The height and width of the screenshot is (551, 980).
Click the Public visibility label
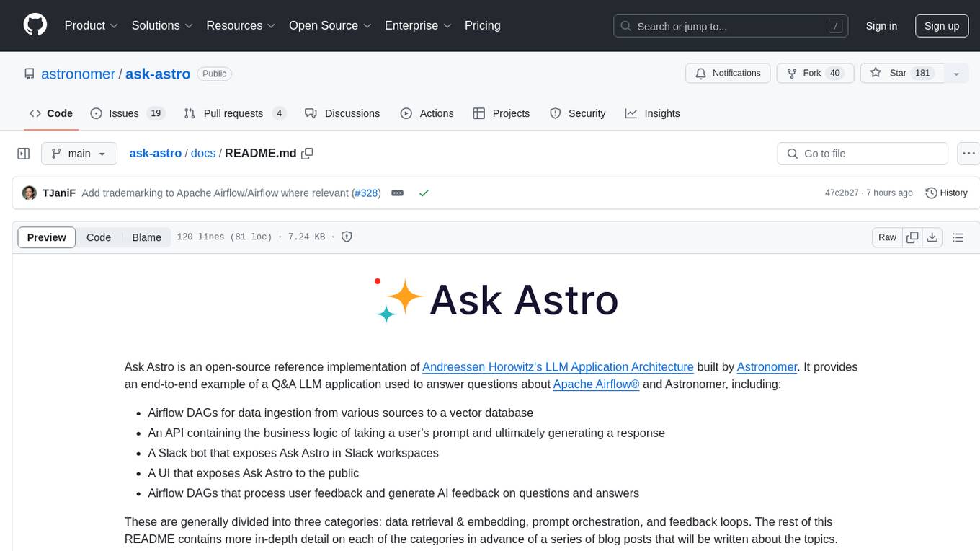215,74
